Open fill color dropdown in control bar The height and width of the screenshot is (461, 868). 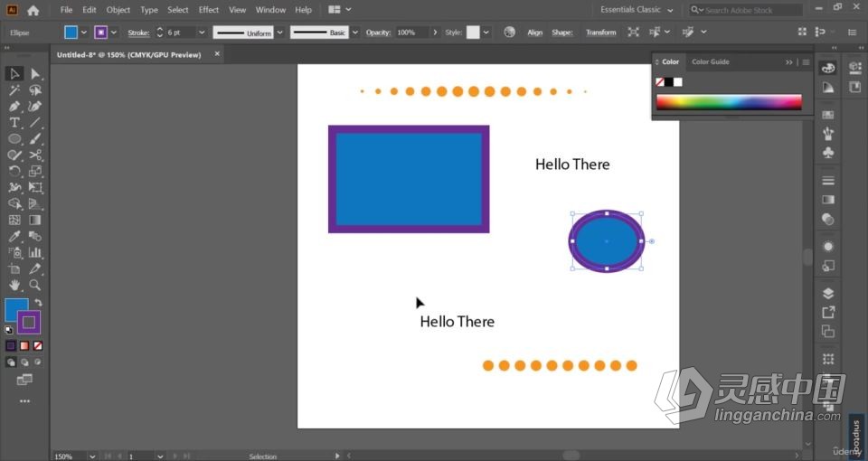click(x=83, y=33)
